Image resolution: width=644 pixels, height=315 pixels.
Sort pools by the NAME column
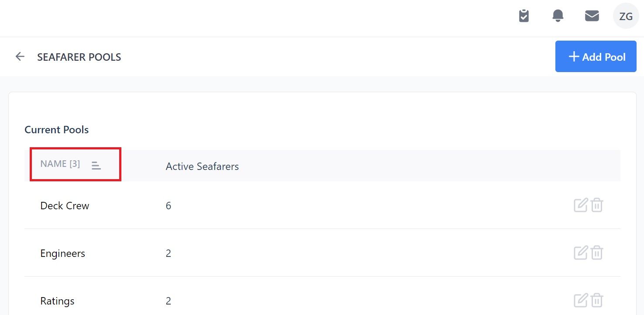click(60, 164)
